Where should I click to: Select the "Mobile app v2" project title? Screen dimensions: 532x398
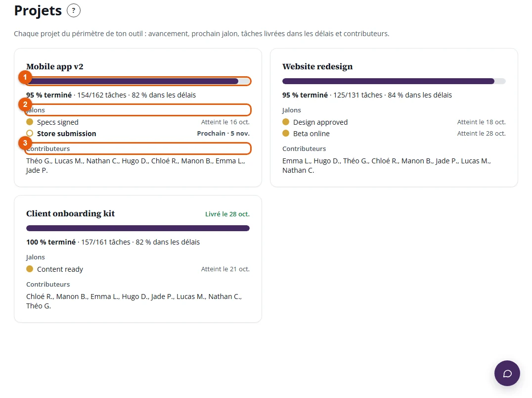pyautogui.click(x=55, y=66)
